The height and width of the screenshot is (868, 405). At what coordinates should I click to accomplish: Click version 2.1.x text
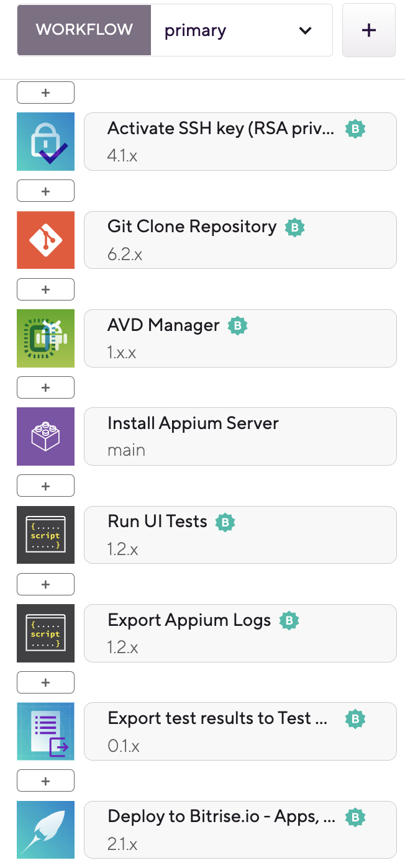[x=122, y=844]
